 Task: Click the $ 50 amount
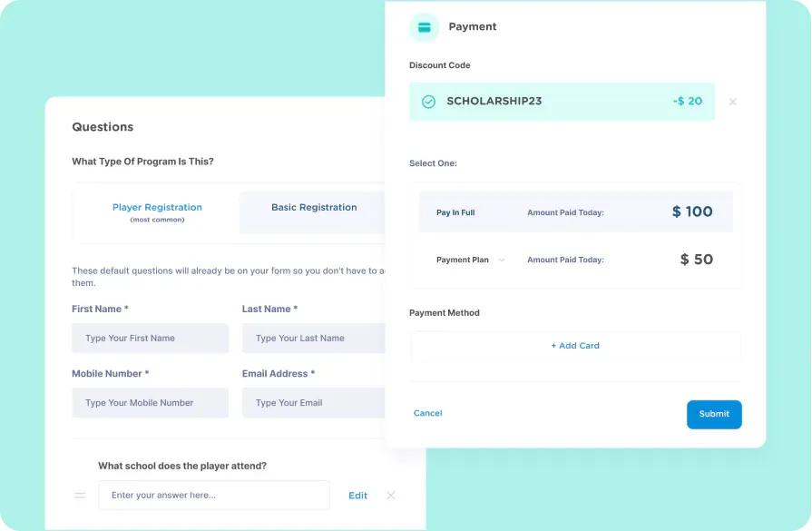pyautogui.click(x=697, y=259)
